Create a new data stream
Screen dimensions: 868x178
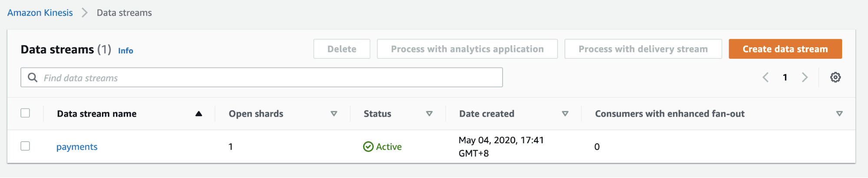[x=785, y=49]
